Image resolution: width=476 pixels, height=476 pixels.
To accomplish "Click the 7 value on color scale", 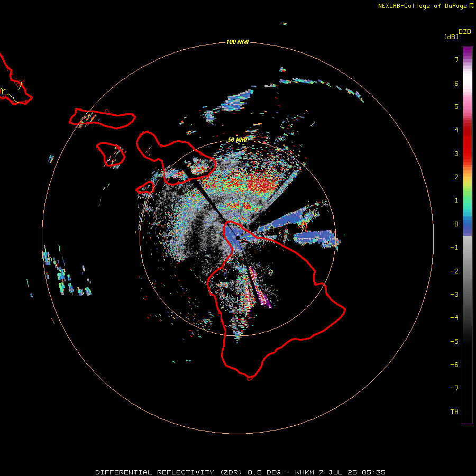I will point(456,59).
